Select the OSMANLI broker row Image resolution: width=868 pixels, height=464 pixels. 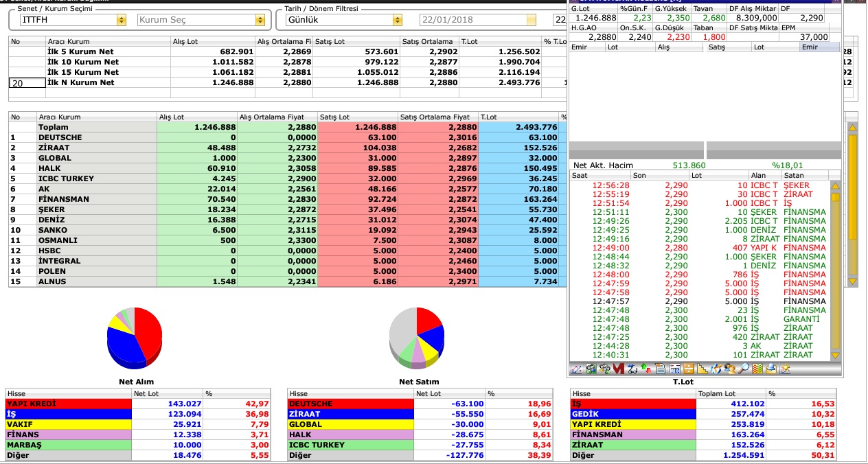tap(288, 240)
